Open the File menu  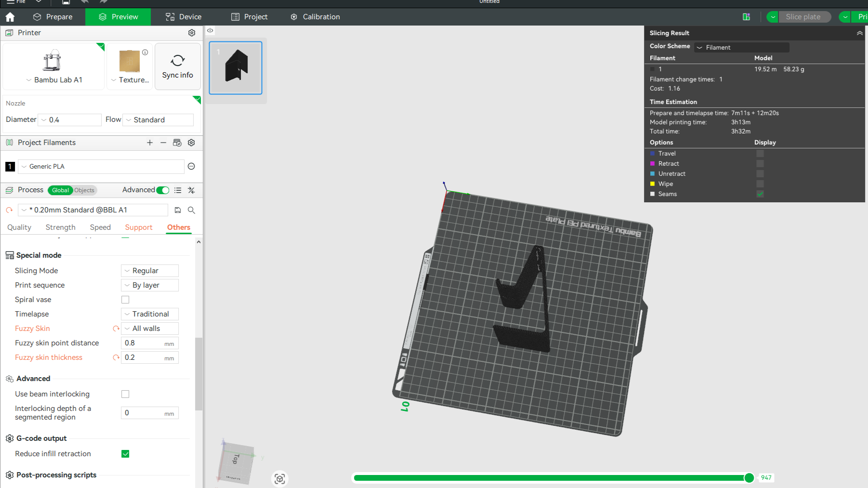coord(16,2)
